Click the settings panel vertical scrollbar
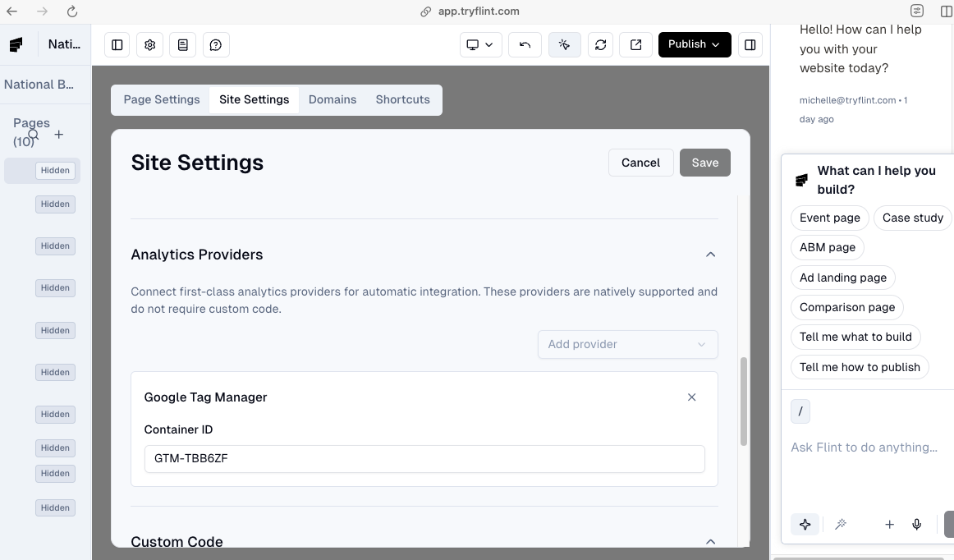The image size is (954, 560). (x=743, y=402)
